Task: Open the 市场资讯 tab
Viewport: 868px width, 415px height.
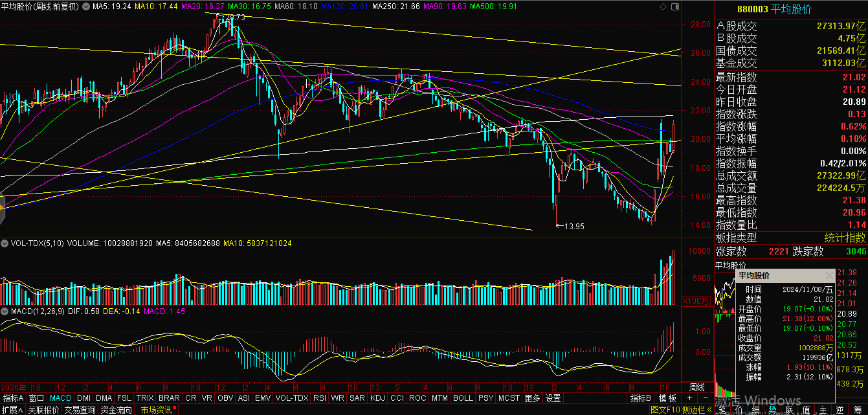Action: coord(157,410)
